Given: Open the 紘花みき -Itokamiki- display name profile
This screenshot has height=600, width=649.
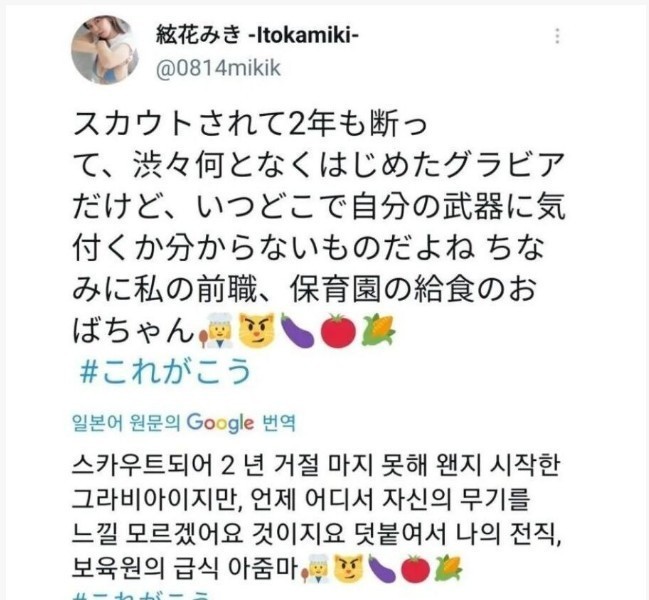Looking at the screenshot, I should click(x=257, y=35).
